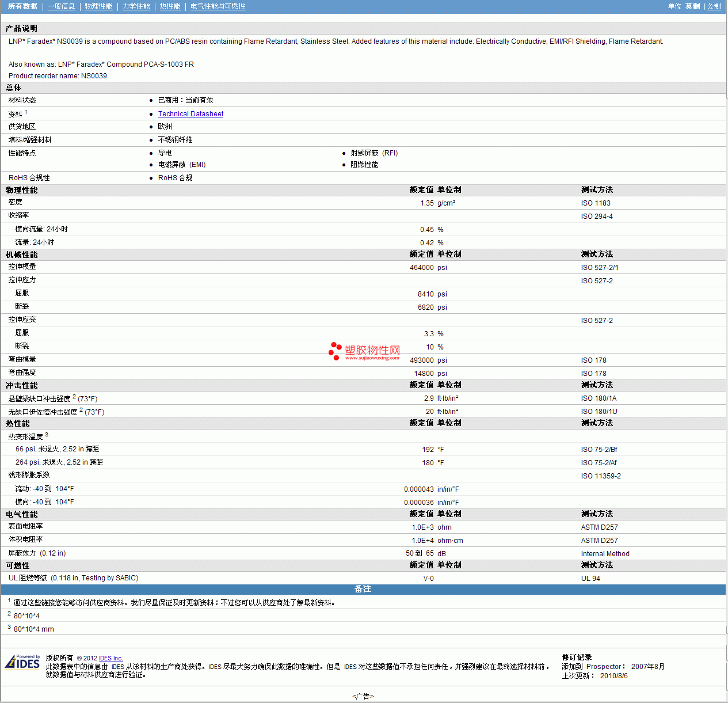Click the 供货地区 value 欧洲
The width and height of the screenshot is (728, 703).
(165, 127)
